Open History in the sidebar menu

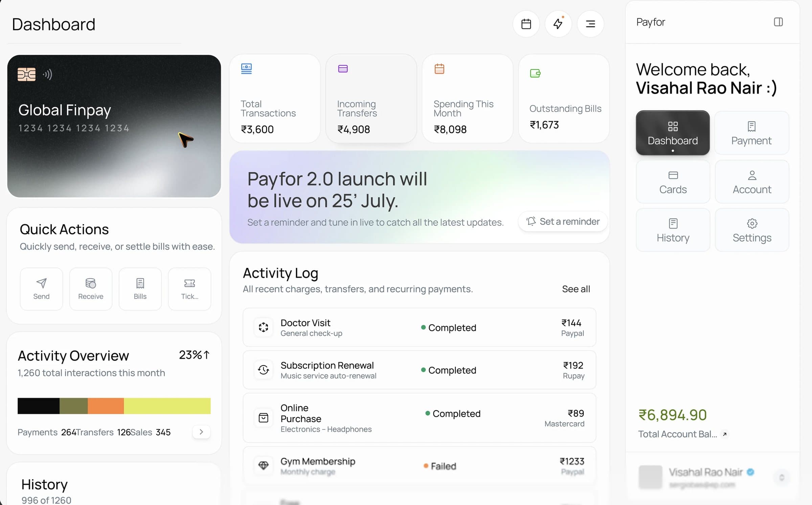coord(673,230)
